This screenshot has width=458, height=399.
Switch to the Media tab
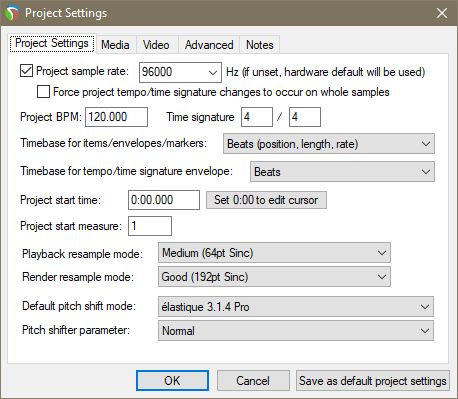click(x=115, y=45)
